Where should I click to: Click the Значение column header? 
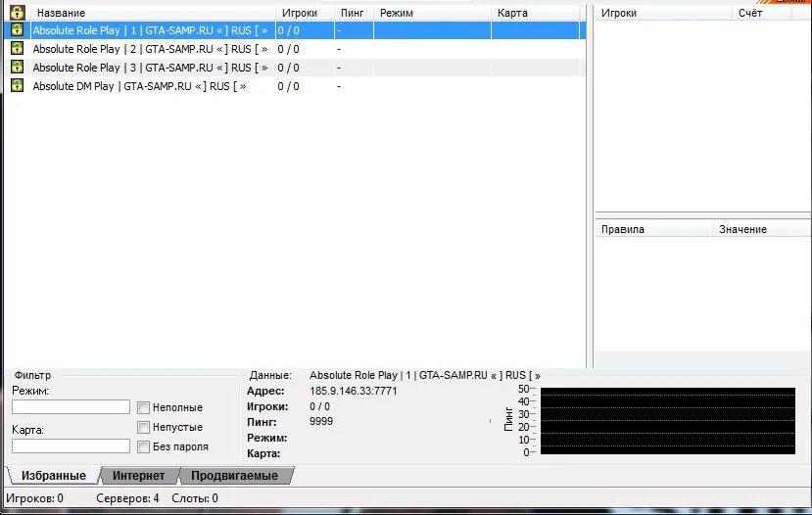[762, 229]
